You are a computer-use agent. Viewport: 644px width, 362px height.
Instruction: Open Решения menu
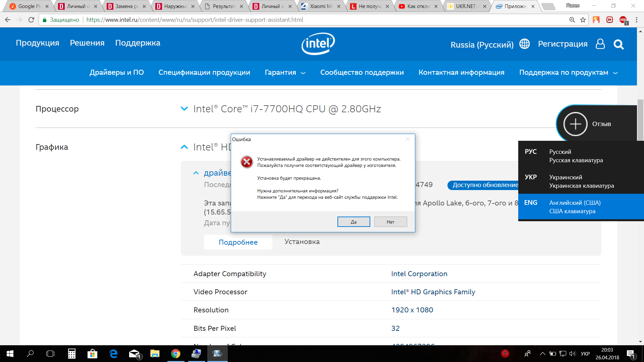(87, 43)
